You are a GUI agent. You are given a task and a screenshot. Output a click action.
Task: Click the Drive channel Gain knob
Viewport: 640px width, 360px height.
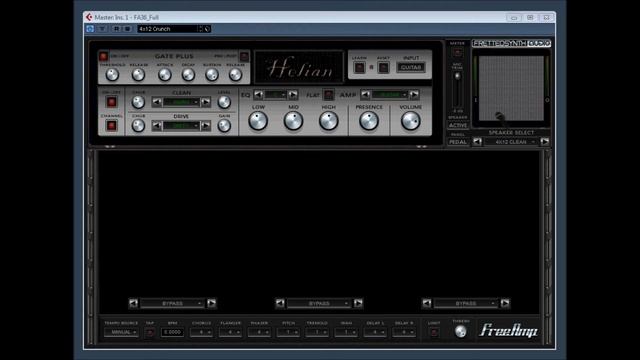224,126
